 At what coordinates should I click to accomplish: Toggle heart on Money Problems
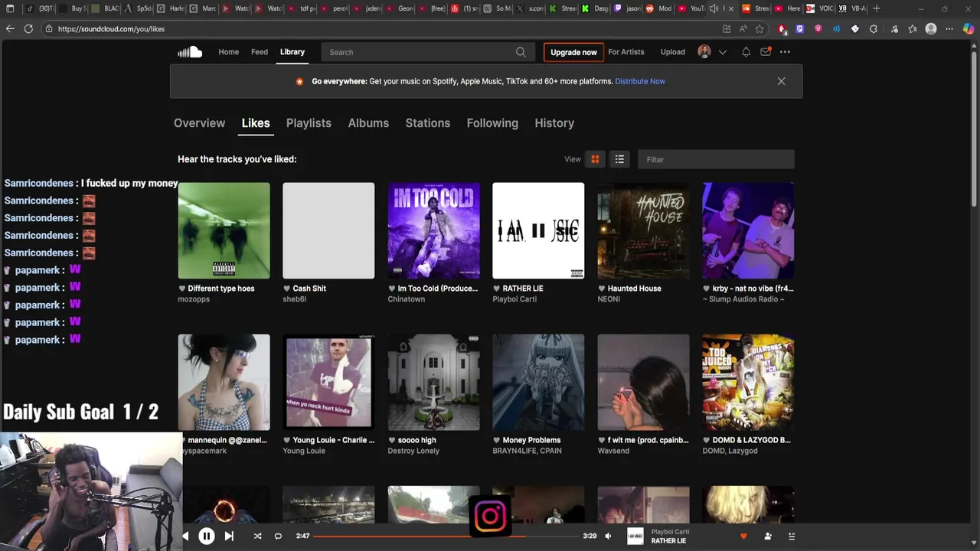(497, 440)
